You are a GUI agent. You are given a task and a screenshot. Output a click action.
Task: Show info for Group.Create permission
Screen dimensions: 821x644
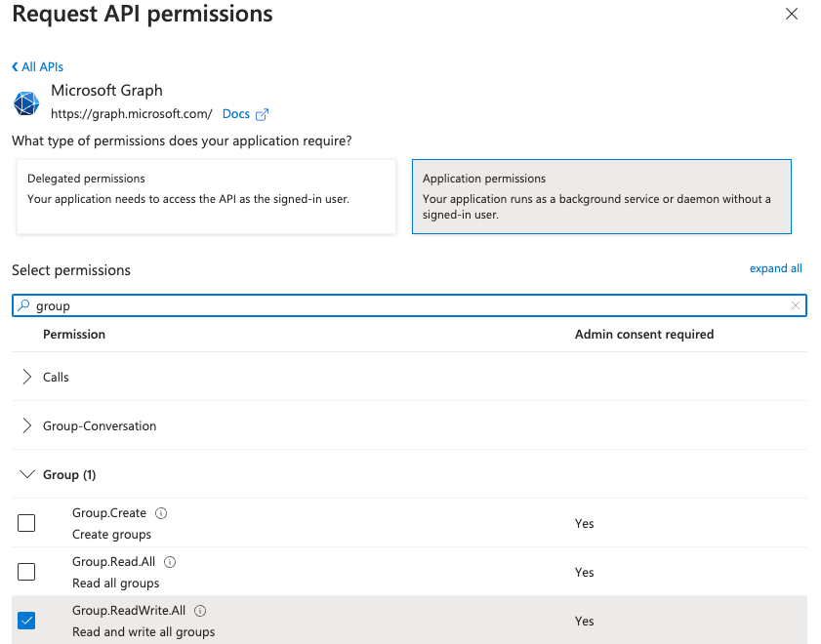coord(161,513)
